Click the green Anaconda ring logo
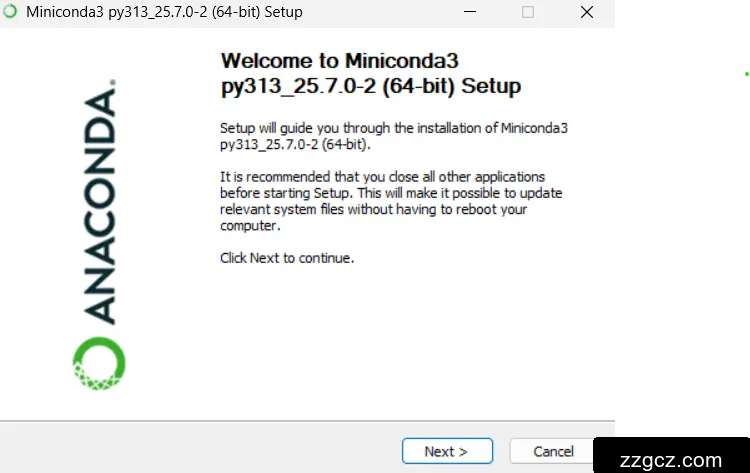This screenshot has width=750, height=473. tap(99, 363)
